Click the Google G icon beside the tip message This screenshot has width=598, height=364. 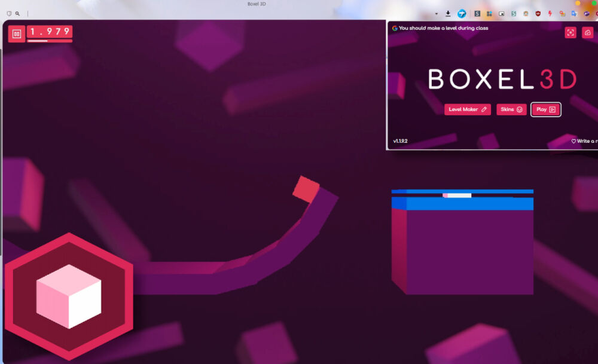pos(394,28)
